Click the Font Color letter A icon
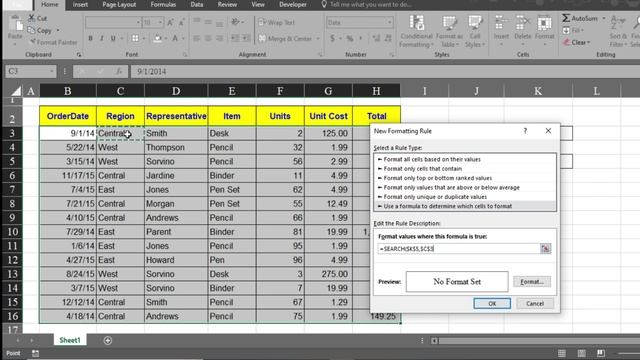Viewport: 640px width, 360px height. tap(175, 38)
